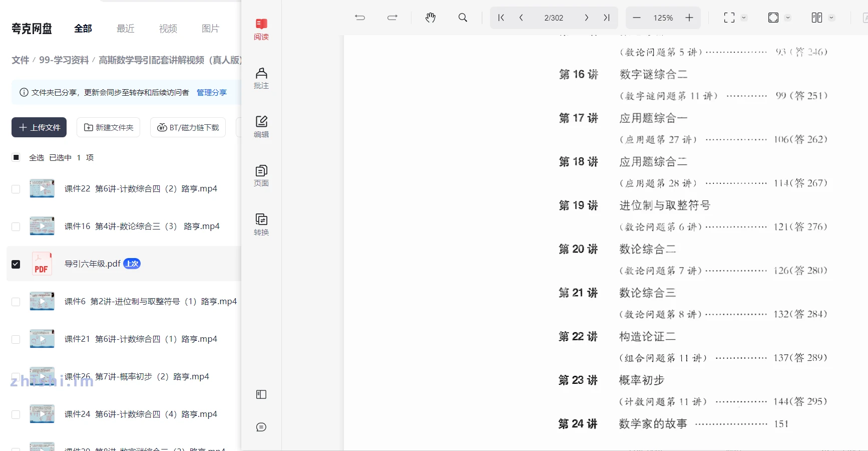Image resolution: width=868 pixels, height=451 pixels.
Task: Open 99-学习资料 folder in breadcrumb
Action: pos(64,60)
